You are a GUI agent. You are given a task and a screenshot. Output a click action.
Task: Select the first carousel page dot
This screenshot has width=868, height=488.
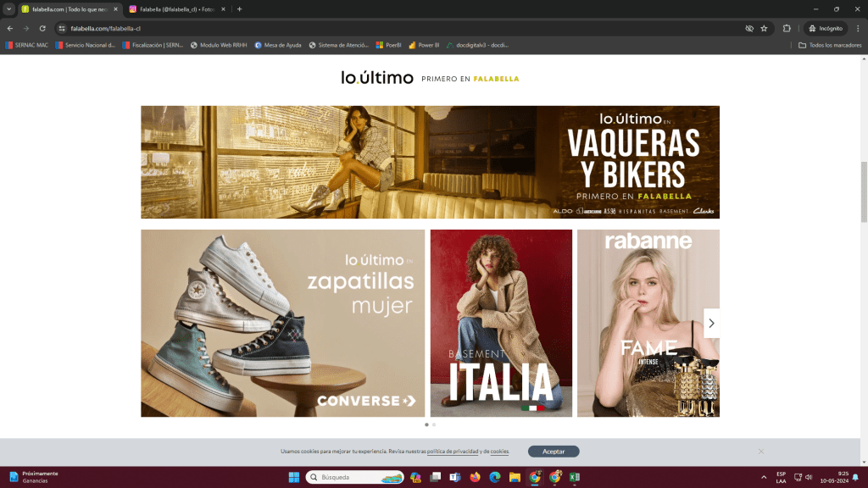[x=427, y=425]
